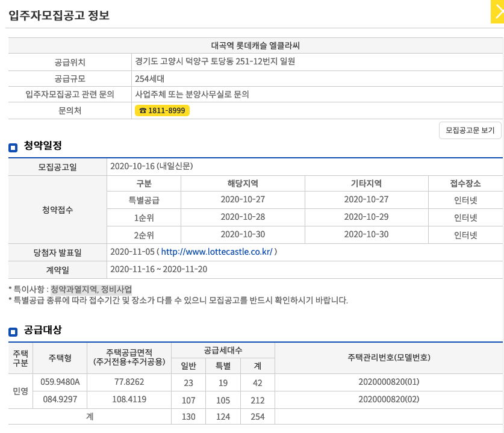
Task: Click the 민영 housing category cell
Action: coord(20,391)
